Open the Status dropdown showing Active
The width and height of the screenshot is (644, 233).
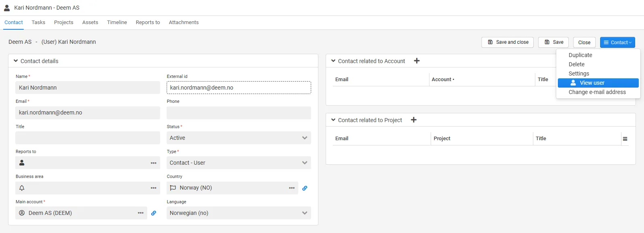coord(239,138)
